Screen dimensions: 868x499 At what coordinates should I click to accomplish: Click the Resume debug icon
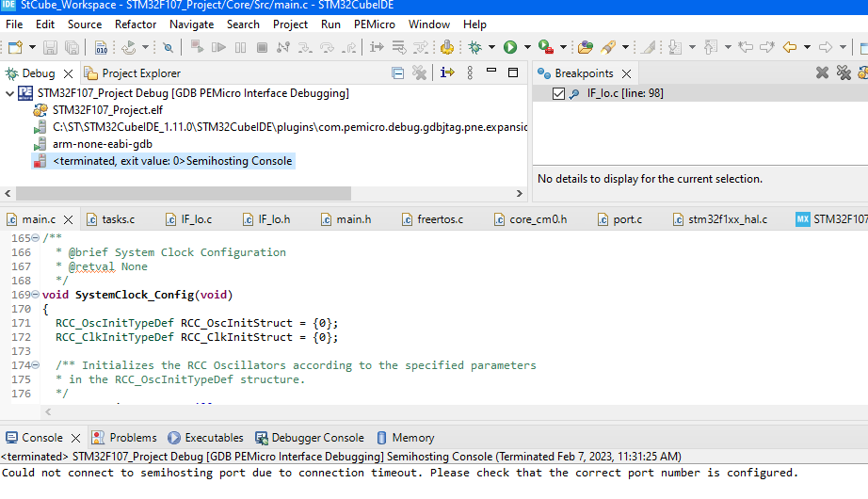(x=218, y=48)
